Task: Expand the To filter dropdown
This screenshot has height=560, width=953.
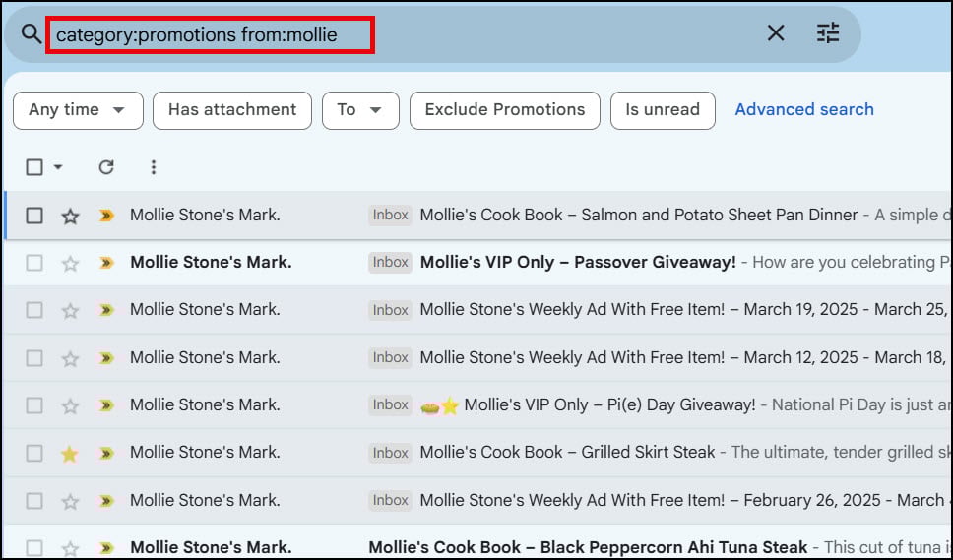Action: click(x=359, y=110)
